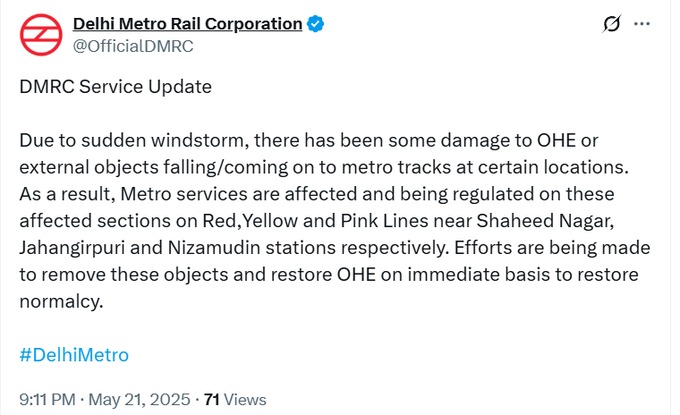This screenshot has height=415, width=680.
Task: Click the word Jahangirpuri in the post
Action: click(72, 248)
